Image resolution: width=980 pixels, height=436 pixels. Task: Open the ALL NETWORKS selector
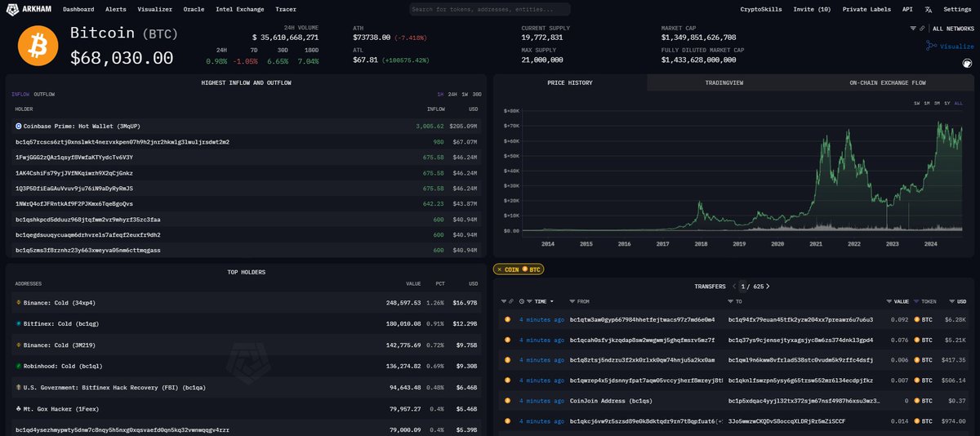tap(951, 28)
